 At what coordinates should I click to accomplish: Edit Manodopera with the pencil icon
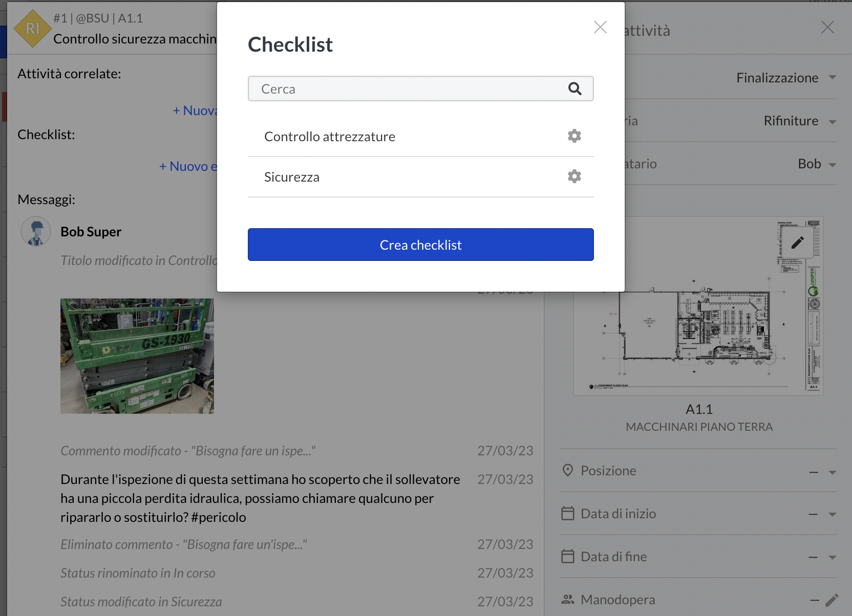(832, 600)
